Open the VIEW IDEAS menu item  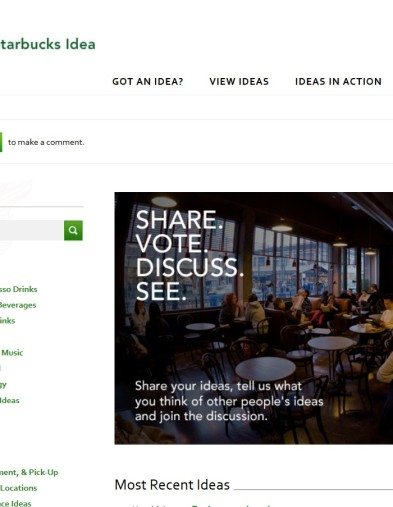point(239,82)
